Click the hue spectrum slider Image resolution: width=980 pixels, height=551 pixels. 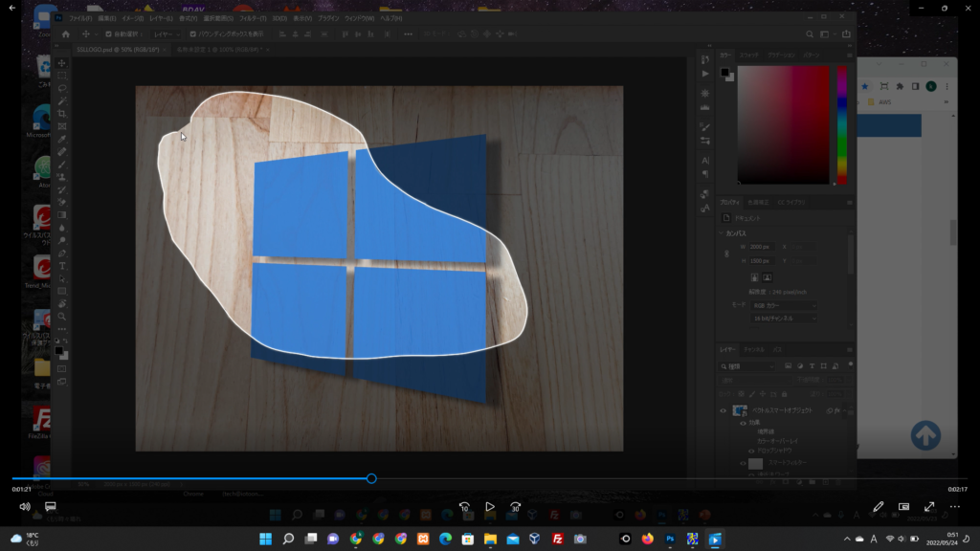pyautogui.click(x=842, y=125)
